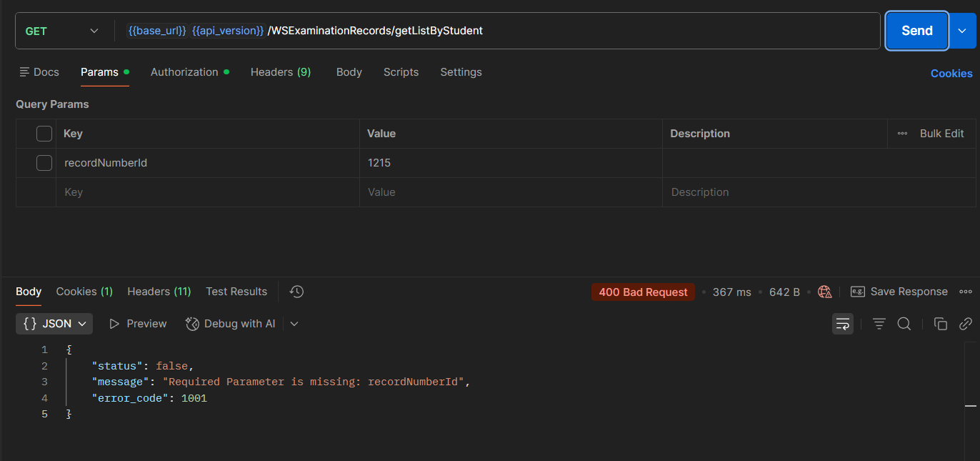Open the Scripts tab
Viewport: 980px width, 461px height.
click(x=401, y=72)
